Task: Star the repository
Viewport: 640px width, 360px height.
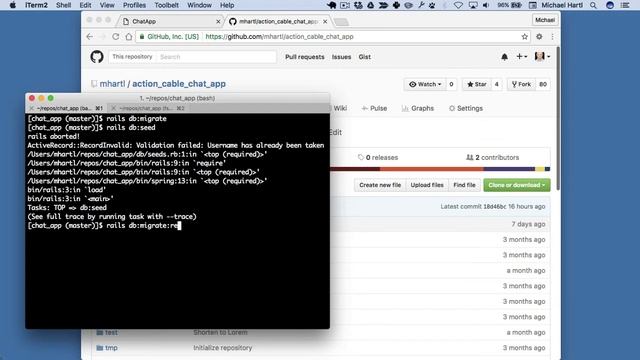Action: click(476, 84)
